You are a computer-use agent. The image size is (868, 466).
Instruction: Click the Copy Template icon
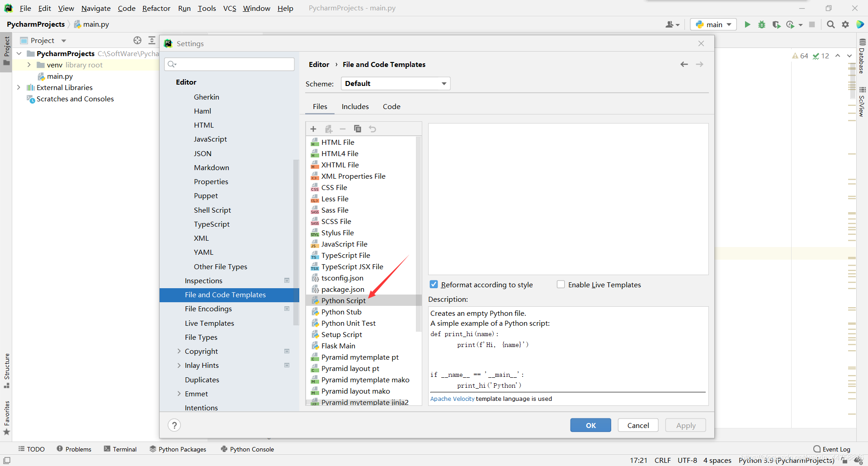(x=358, y=129)
